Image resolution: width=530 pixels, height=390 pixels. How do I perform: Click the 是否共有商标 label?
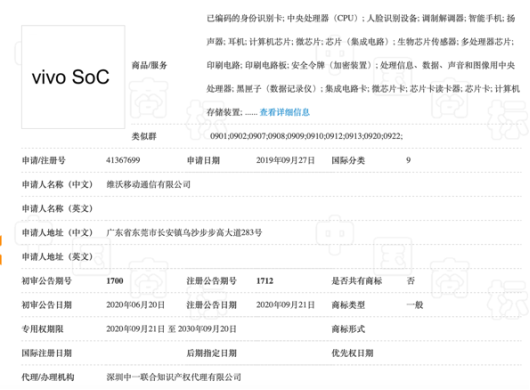click(357, 281)
